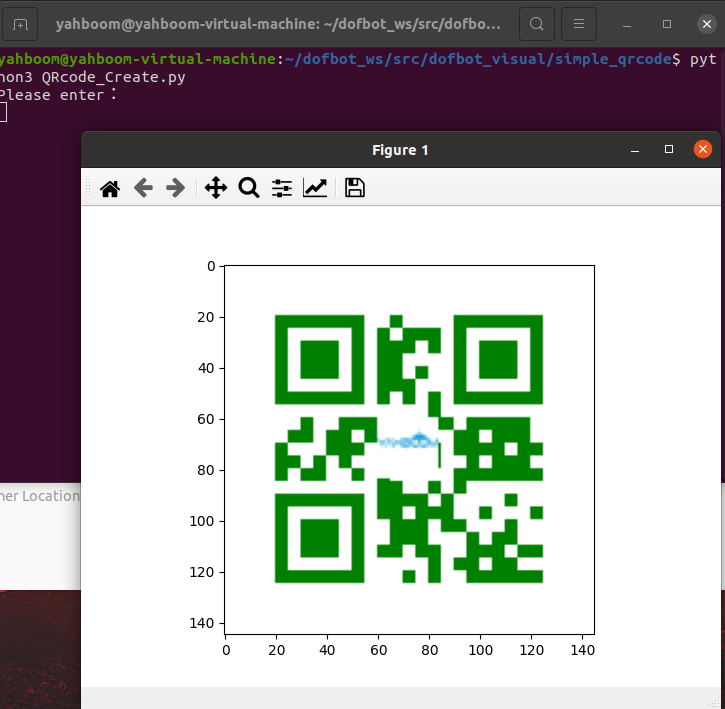Click the terminal title bar text
725x709 pixels.
[x=278, y=24]
